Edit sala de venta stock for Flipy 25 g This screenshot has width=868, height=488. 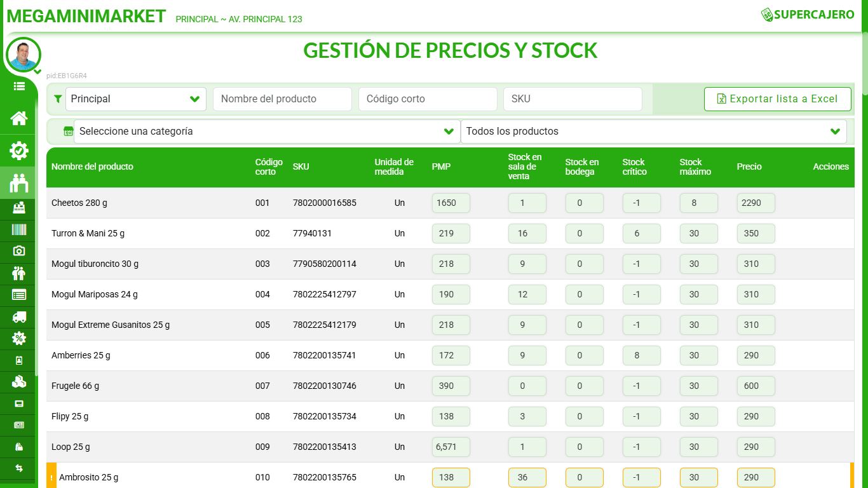coord(527,416)
